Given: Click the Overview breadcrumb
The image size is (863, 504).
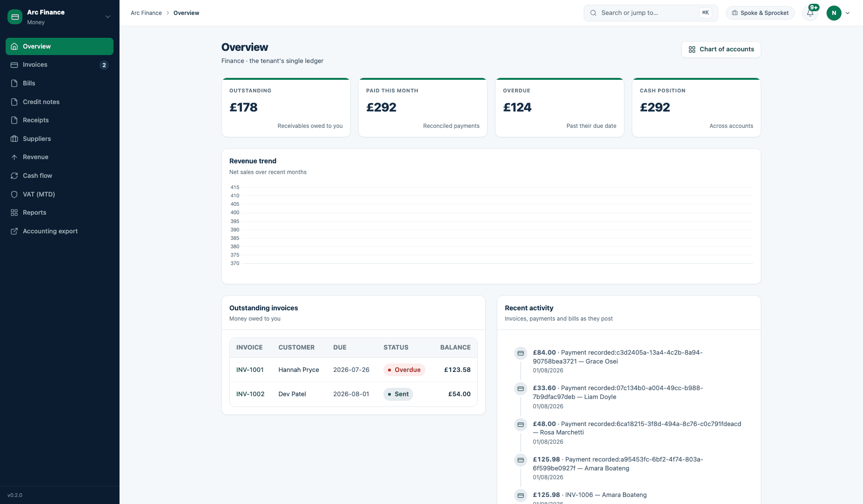Looking at the screenshot, I should [186, 13].
